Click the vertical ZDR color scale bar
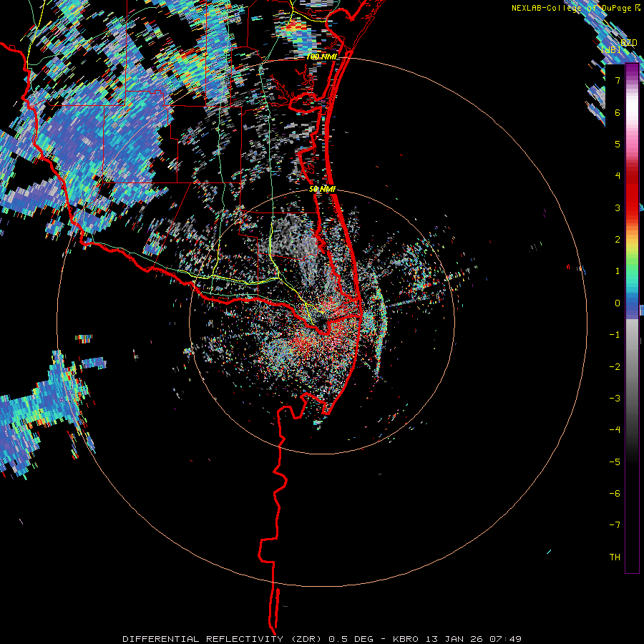This screenshot has height=644, width=644. (632, 318)
